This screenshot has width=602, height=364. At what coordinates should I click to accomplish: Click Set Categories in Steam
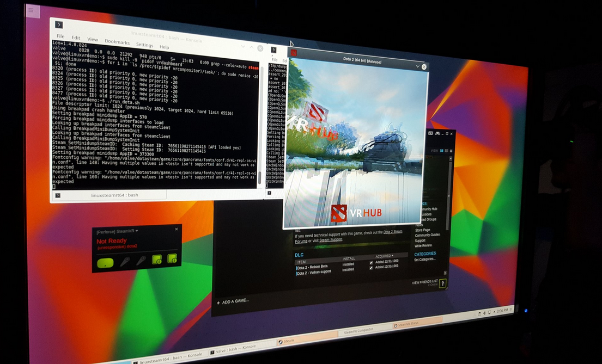(x=424, y=260)
